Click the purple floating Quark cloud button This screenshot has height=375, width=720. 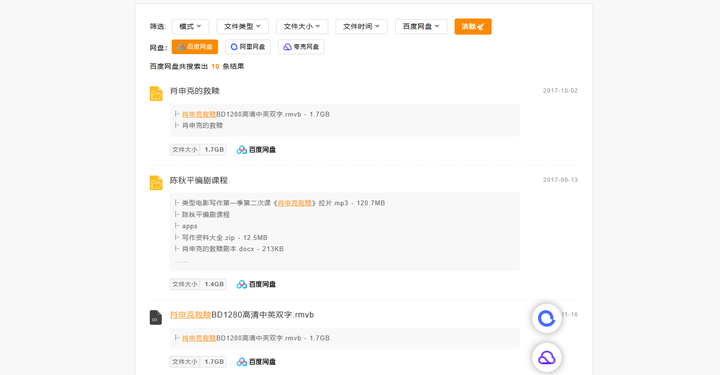pyautogui.click(x=546, y=358)
